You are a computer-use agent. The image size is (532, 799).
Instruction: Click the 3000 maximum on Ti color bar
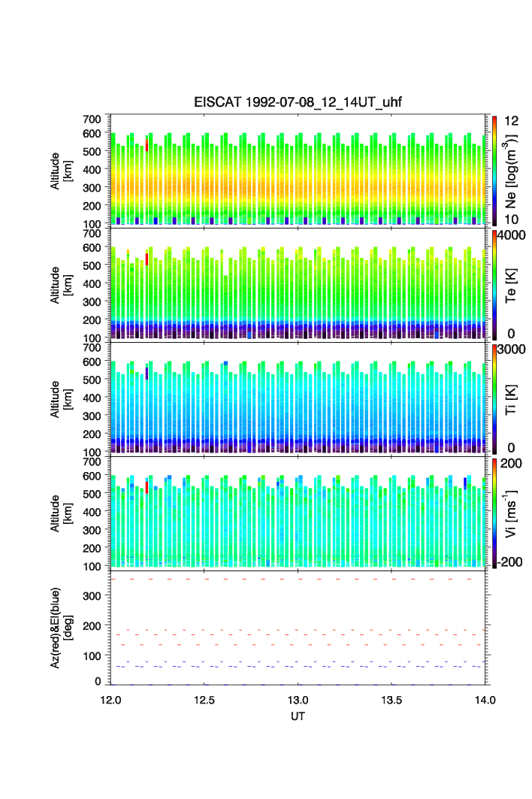click(512, 349)
